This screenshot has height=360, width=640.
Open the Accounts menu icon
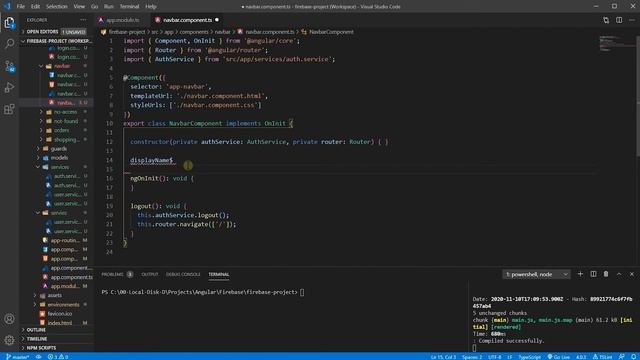9,319
